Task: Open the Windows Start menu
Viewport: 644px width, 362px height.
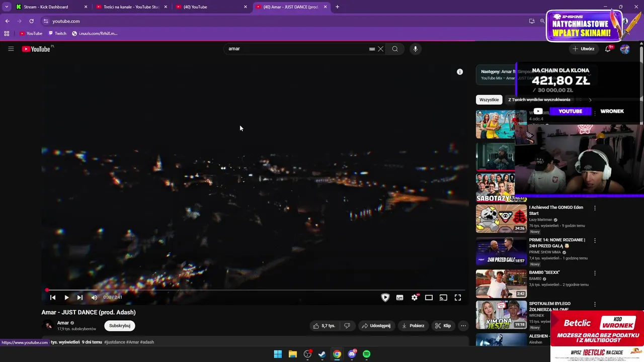Action: coord(278,354)
